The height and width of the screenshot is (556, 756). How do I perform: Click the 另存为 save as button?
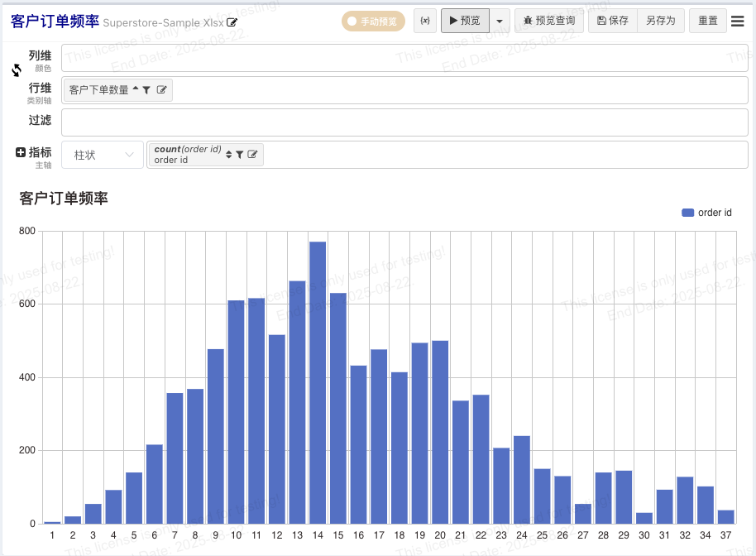pyautogui.click(x=661, y=21)
